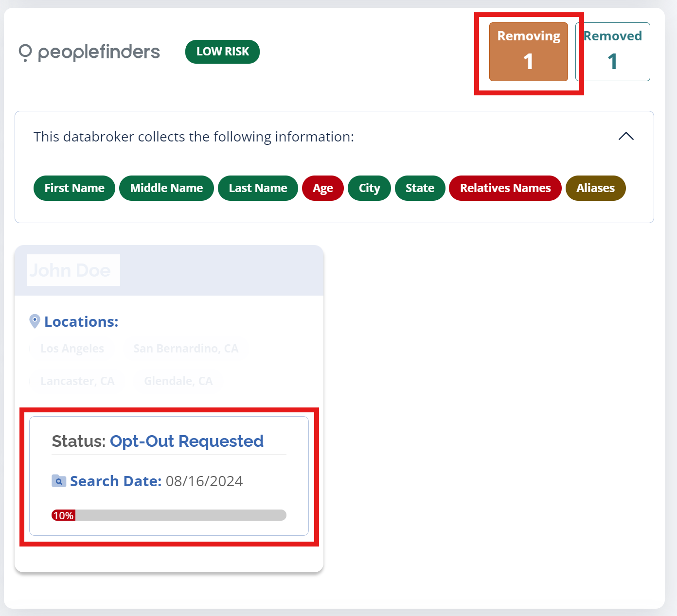Click the peoplefinders logo
The width and height of the screenshot is (677, 616).
[89, 52]
